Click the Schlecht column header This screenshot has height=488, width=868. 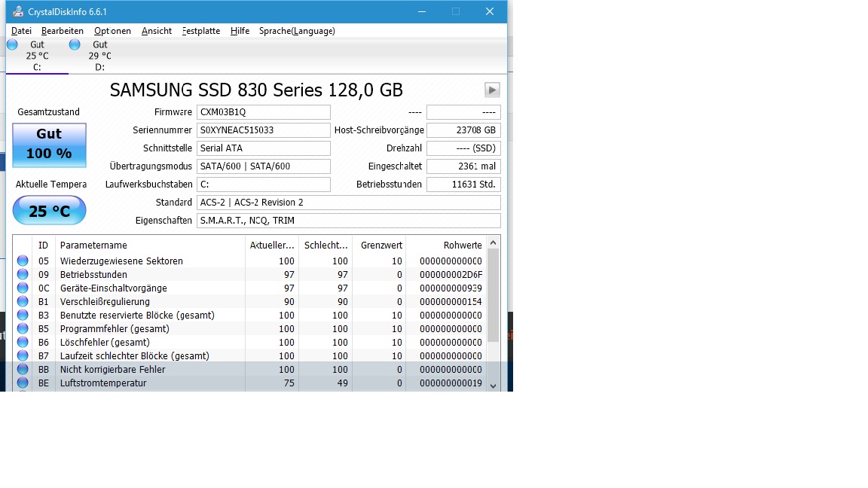(x=325, y=245)
